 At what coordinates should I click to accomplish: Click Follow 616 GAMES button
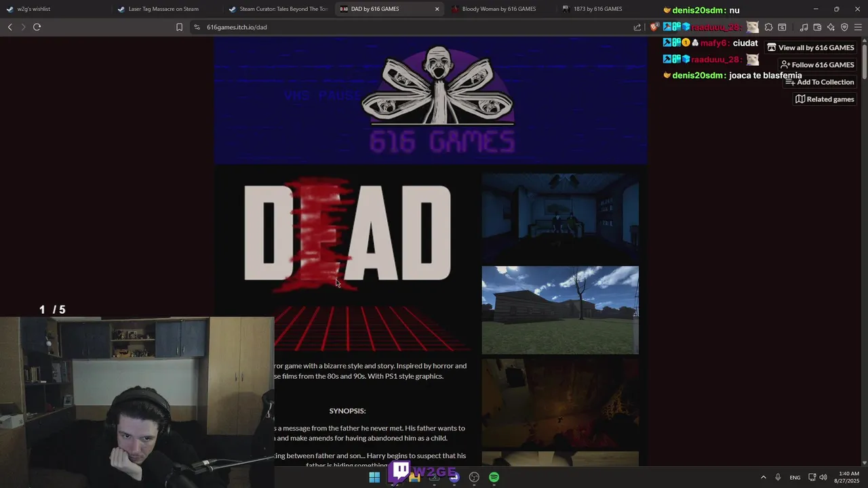point(817,64)
